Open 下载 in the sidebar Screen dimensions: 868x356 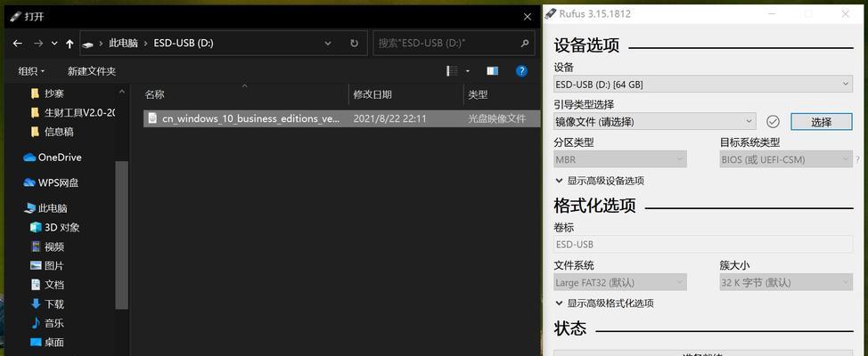pos(47,304)
